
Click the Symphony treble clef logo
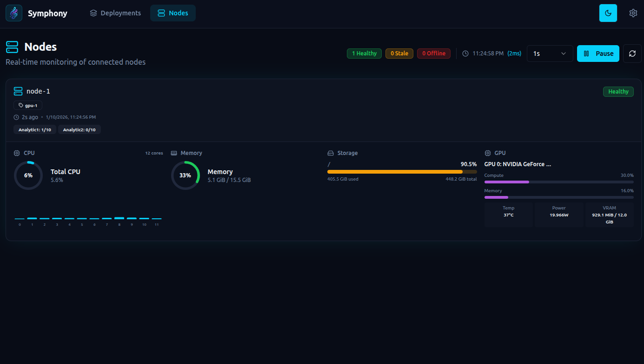[14, 13]
